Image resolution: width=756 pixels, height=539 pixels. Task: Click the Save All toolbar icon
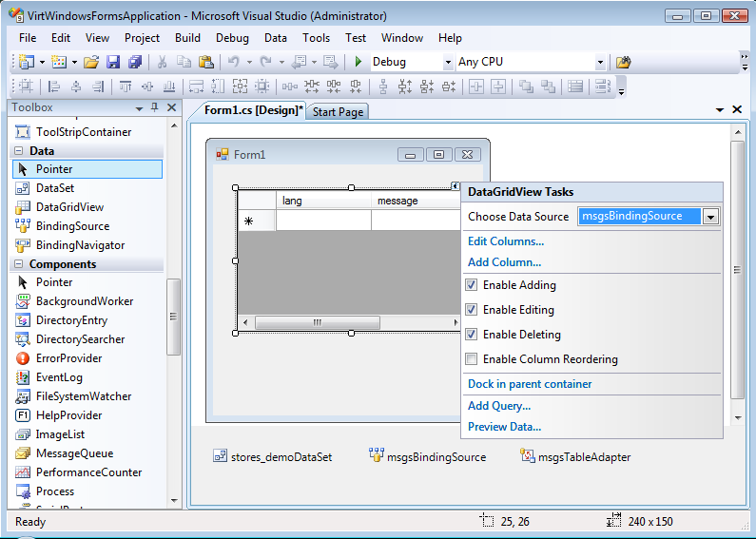coord(134,63)
